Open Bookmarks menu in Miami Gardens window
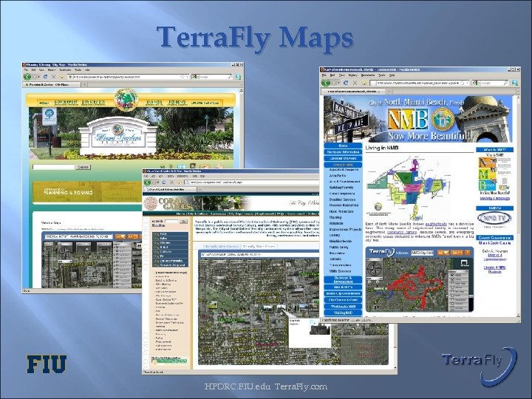The width and height of the screenshot is (532, 399). click(x=65, y=70)
